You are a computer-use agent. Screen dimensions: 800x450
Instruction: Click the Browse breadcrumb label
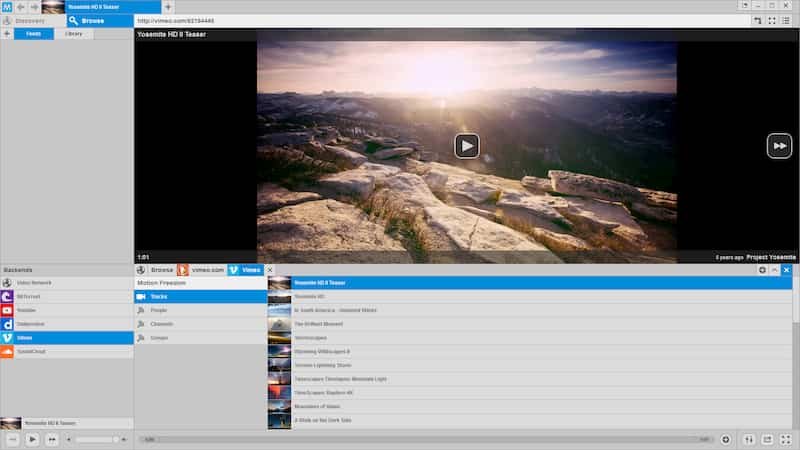[x=162, y=270]
